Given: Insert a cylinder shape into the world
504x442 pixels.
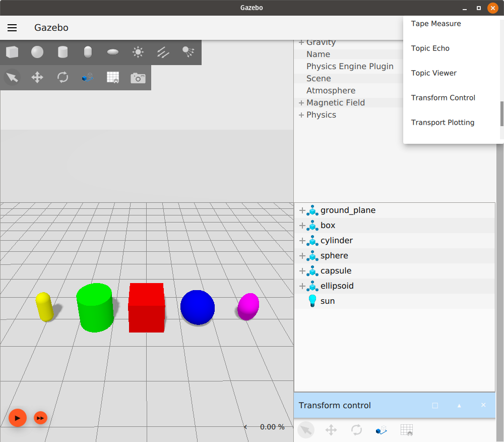Looking at the screenshot, I should click(x=62, y=52).
